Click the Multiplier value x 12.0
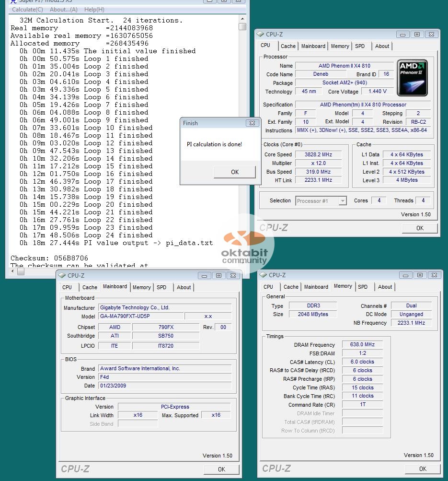 click(318, 163)
